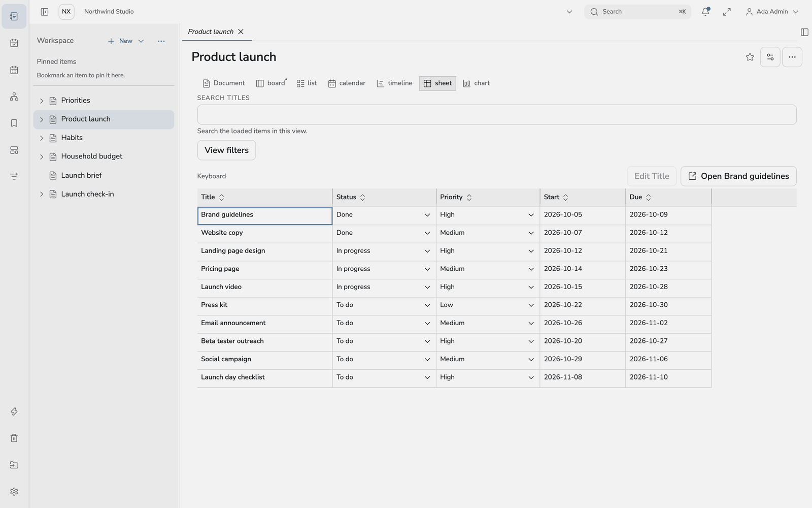
Task: Open tasks checklist icon in left rail
Action: coord(14,43)
